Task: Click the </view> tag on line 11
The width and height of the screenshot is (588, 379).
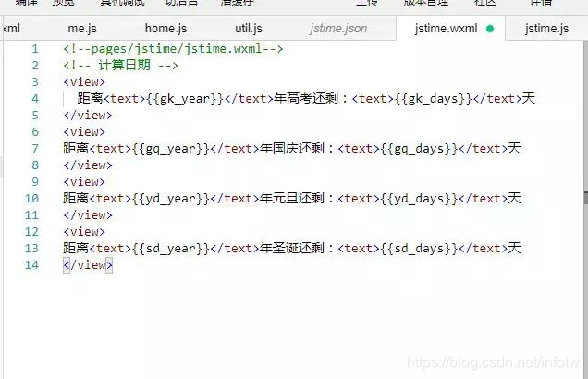Action: tap(88, 214)
